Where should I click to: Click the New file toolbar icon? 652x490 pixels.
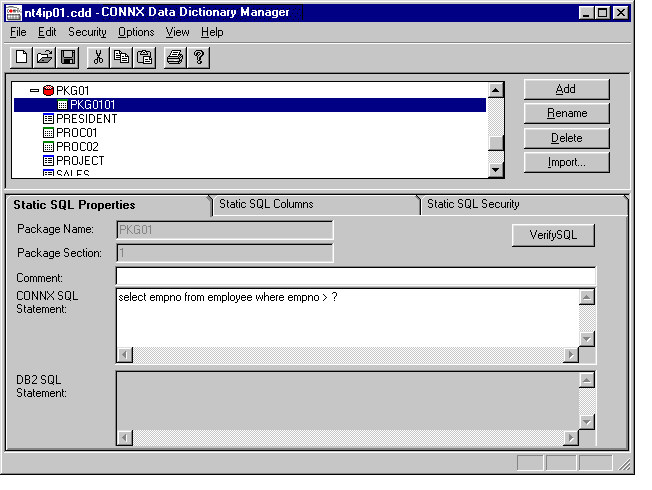(x=21, y=57)
